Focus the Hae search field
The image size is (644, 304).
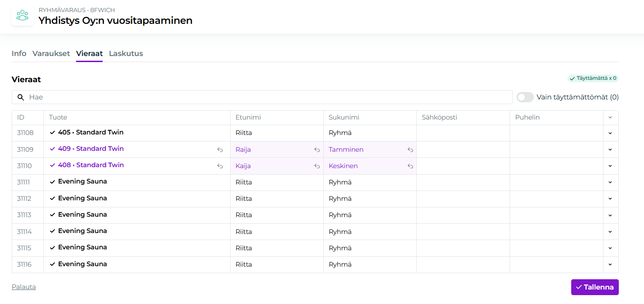coord(266,97)
